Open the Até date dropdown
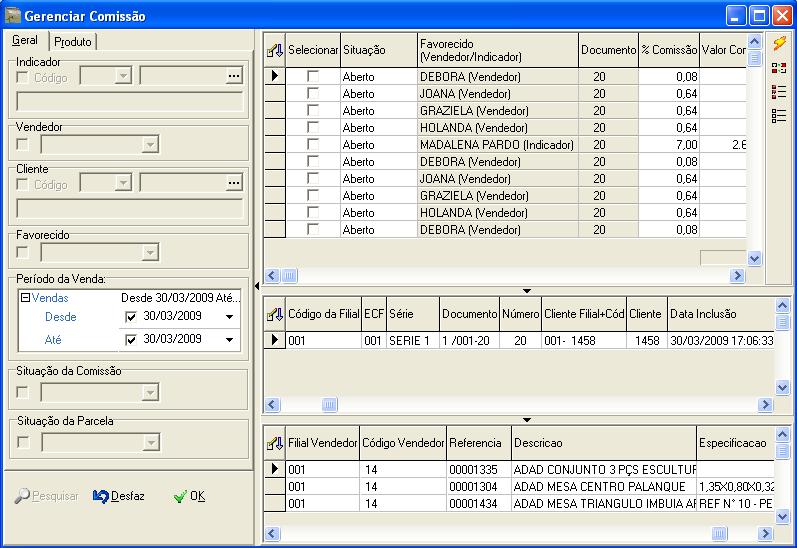 click(x=230, y=340)
